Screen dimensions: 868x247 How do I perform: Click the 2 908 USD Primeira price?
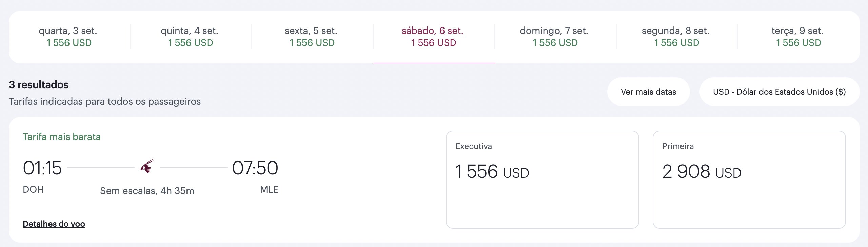pos(702,171)
